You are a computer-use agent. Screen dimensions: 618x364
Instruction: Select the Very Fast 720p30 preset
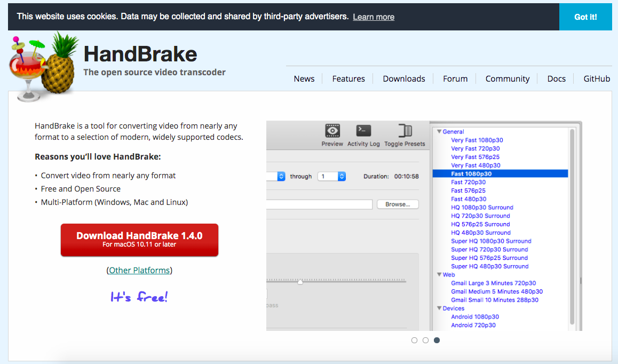click(476, 148)
